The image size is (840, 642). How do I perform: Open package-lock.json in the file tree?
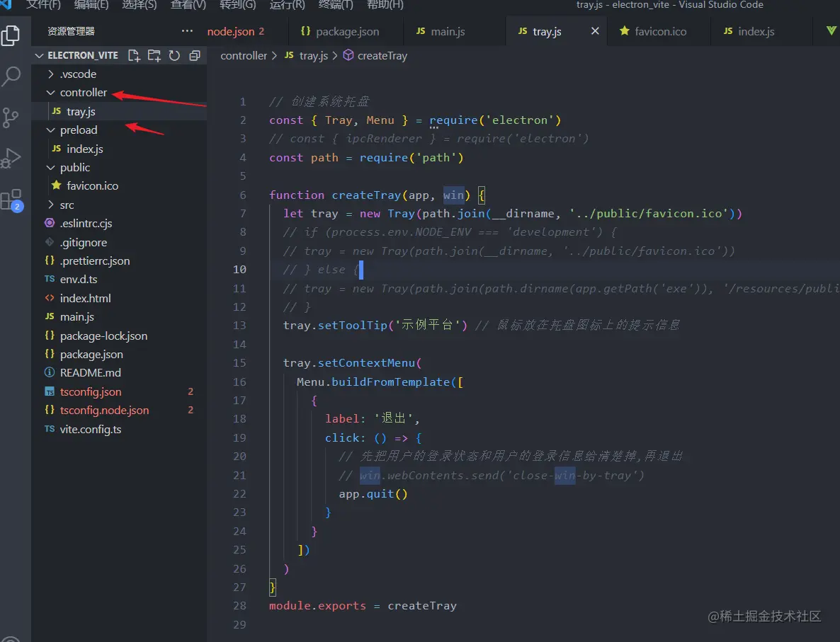(x=119, y=336)
